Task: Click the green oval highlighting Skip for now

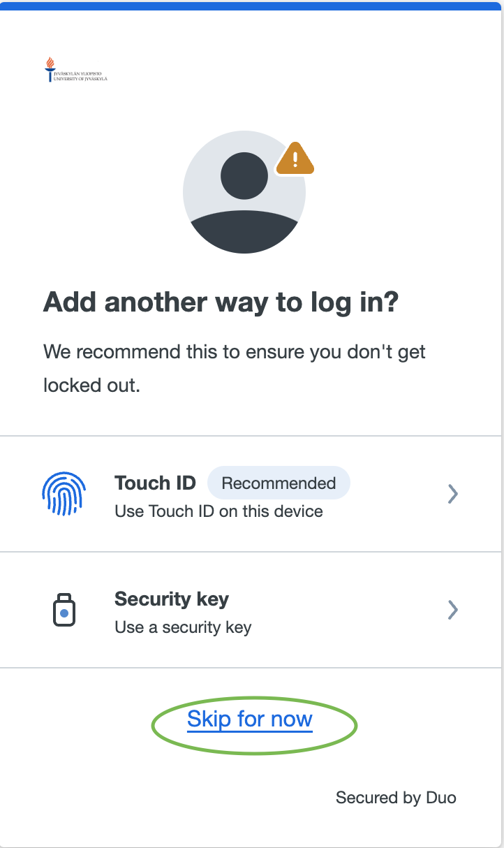Action: point(253,726)
